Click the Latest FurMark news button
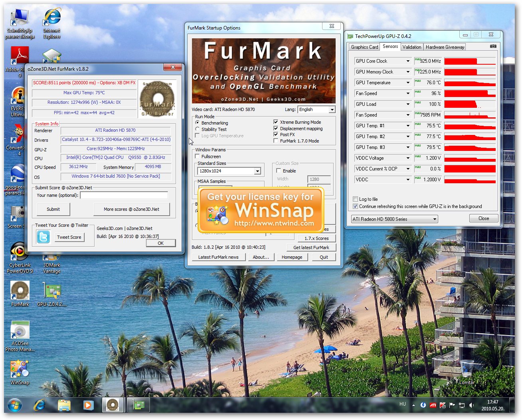 [218, 257]
